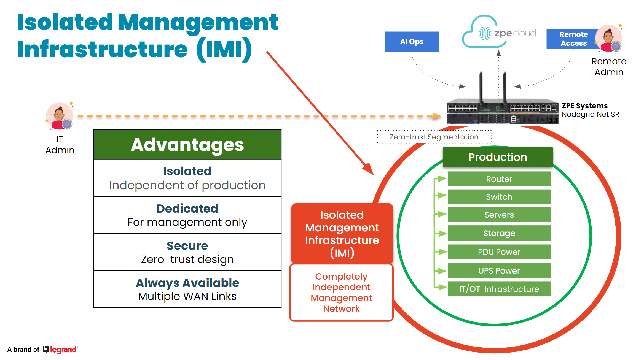This screenshot has width=644, height=360.
Task: Click the Remote Admin avatar icon
Action: click(x=609, y=38)
